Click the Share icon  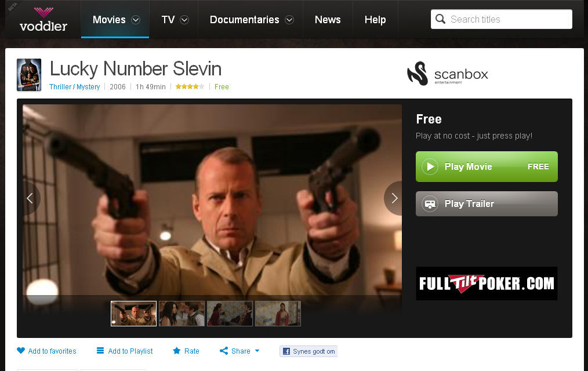224,351
